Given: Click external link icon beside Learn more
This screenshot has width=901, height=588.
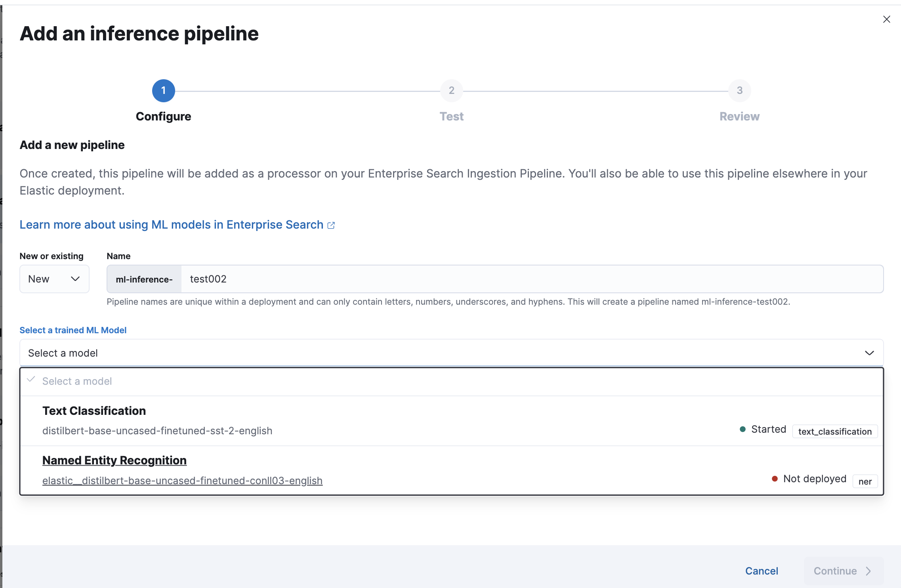Looking at the screenshot, I should click(x=331, y=225).
